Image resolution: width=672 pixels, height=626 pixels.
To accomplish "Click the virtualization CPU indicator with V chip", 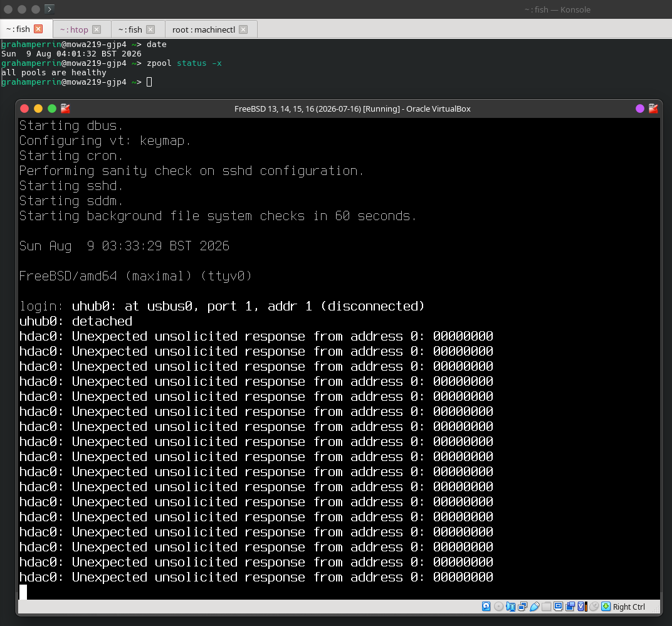I will coord(582,607).
